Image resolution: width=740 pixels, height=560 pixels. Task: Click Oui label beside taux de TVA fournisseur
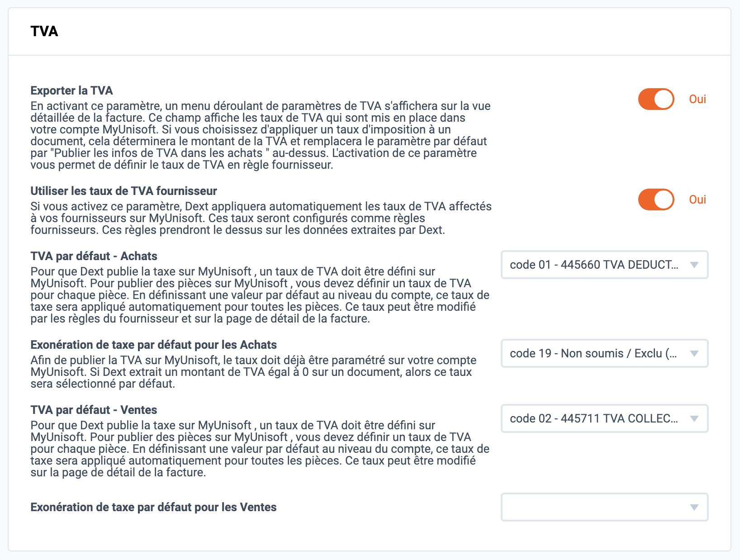[697, 199]
